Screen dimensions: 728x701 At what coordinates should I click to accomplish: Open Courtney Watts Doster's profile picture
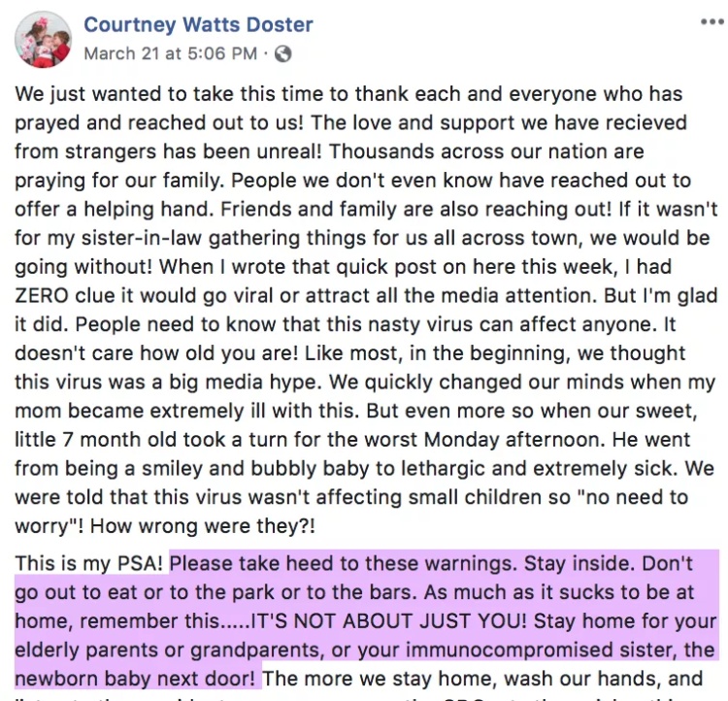click(43, 40)
